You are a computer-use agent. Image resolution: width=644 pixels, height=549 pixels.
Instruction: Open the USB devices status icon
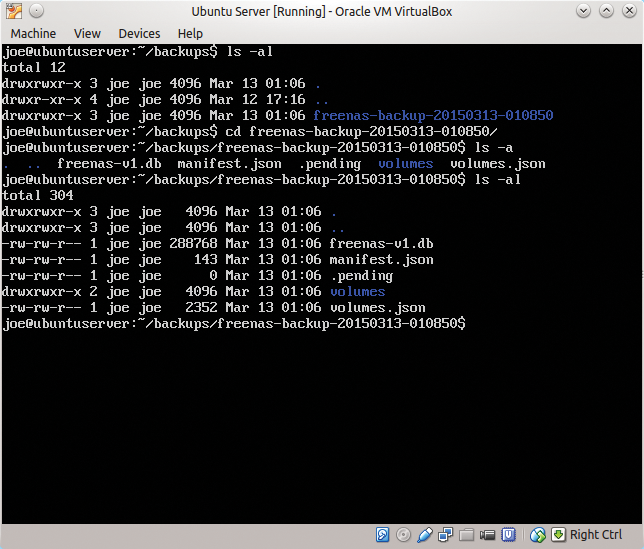pyautogui.click(x=425, y=535)
